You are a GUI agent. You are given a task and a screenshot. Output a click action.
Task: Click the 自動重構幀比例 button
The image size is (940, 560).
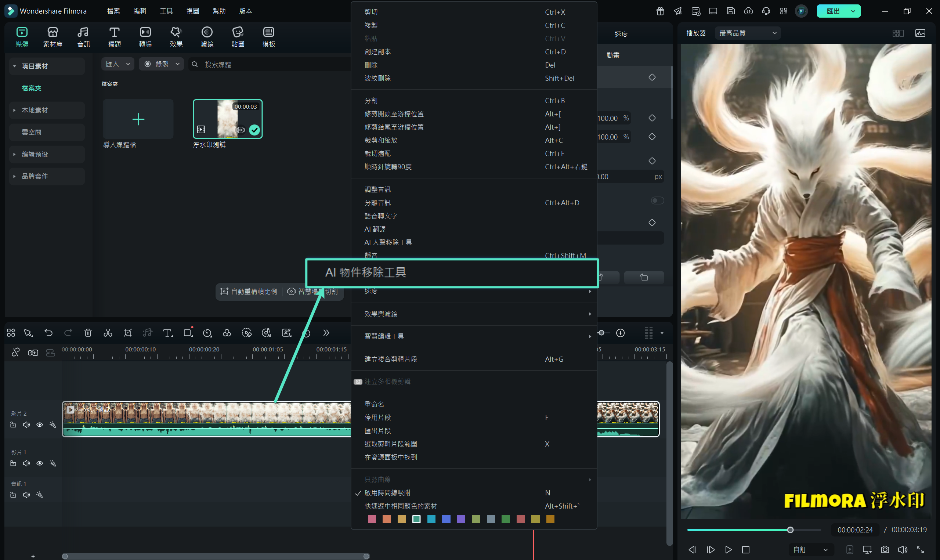[249, 291]
